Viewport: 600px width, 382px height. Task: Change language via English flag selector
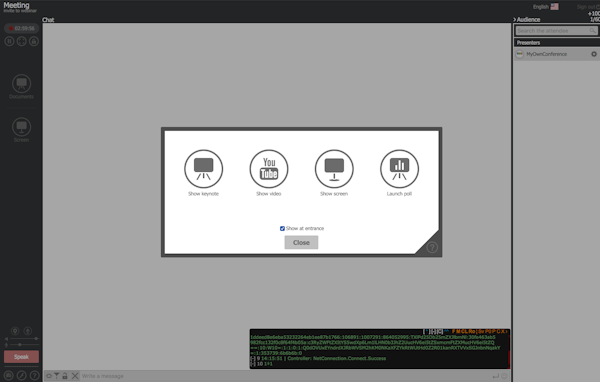coord(546,7)
